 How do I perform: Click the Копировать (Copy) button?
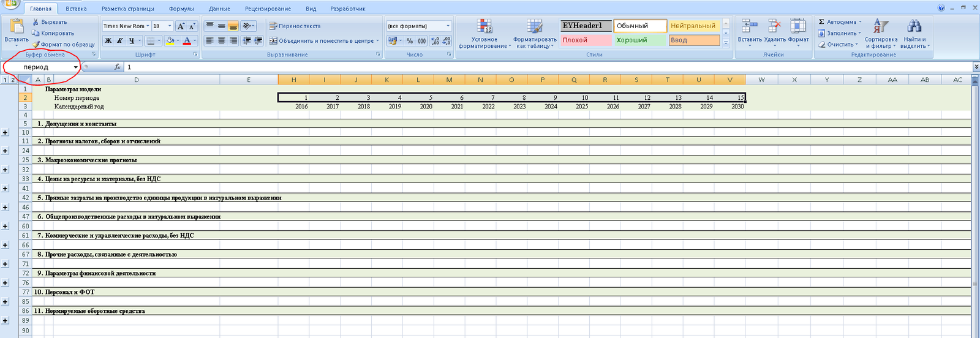tap(53, 33)
